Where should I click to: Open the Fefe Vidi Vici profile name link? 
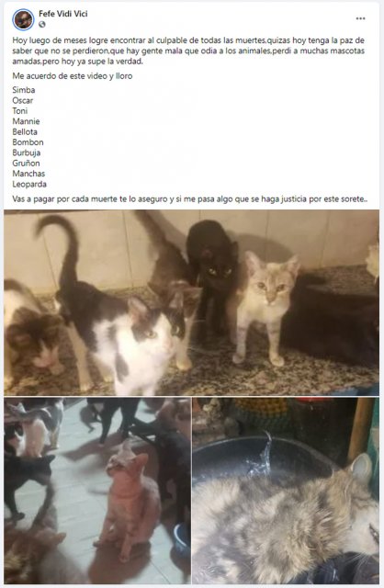click(x=63, y=14)
